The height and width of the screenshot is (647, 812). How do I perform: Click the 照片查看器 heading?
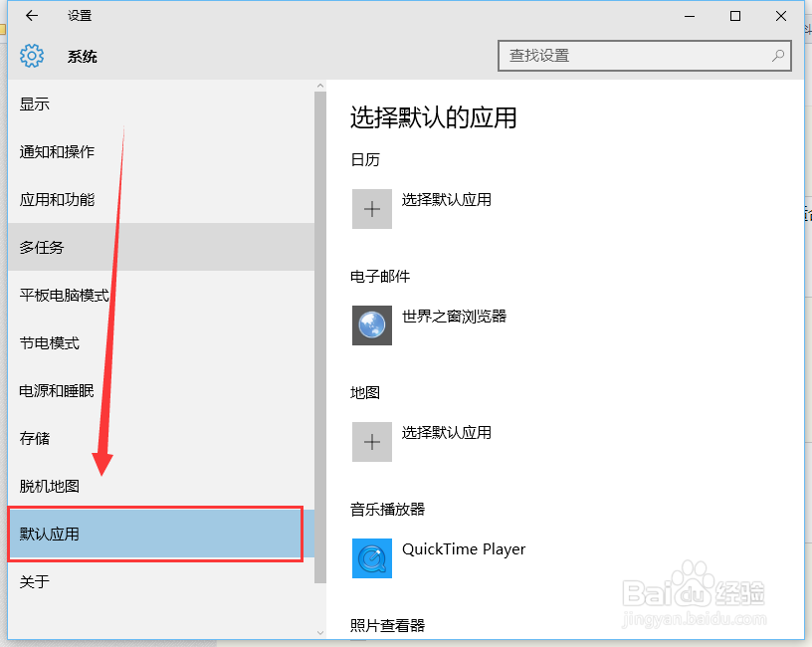coord(387,626)
